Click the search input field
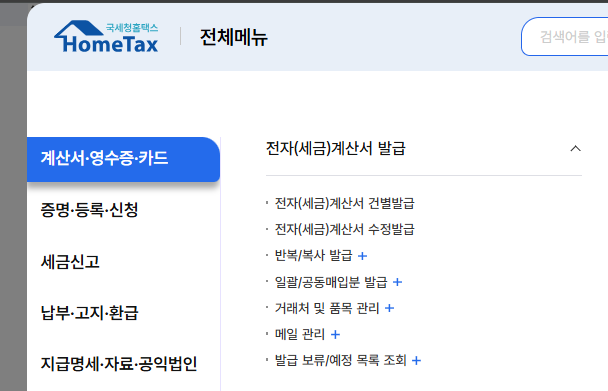Image resolution: width=608 pixels, height=391 pixels. tap(565, 36)
